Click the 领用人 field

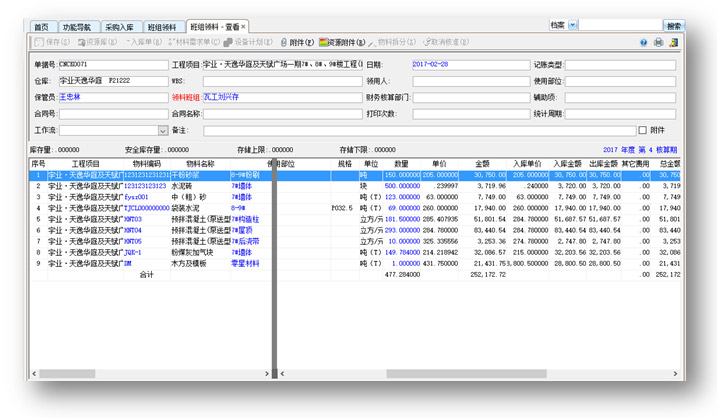471,81
